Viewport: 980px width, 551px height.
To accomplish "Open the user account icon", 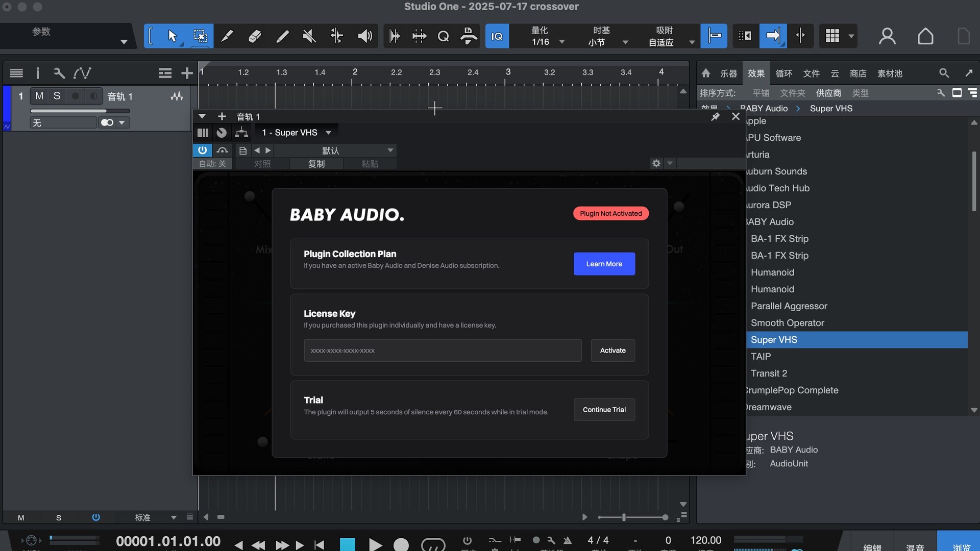I will point(887,36).
